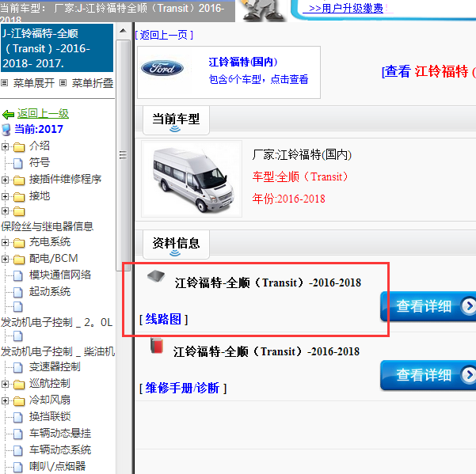476x474 pixels.
Task: Click the Transit van thumbnail
Action: pos(192,179)
